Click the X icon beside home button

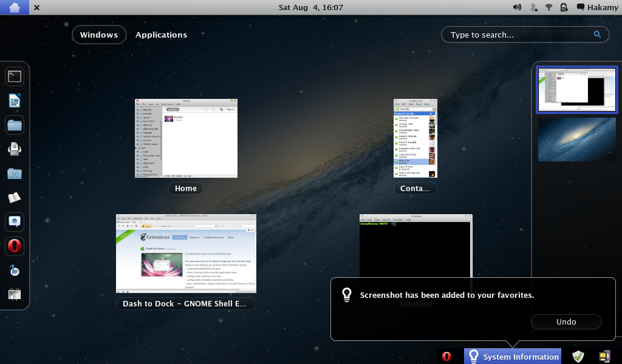(x=36, y=7)
